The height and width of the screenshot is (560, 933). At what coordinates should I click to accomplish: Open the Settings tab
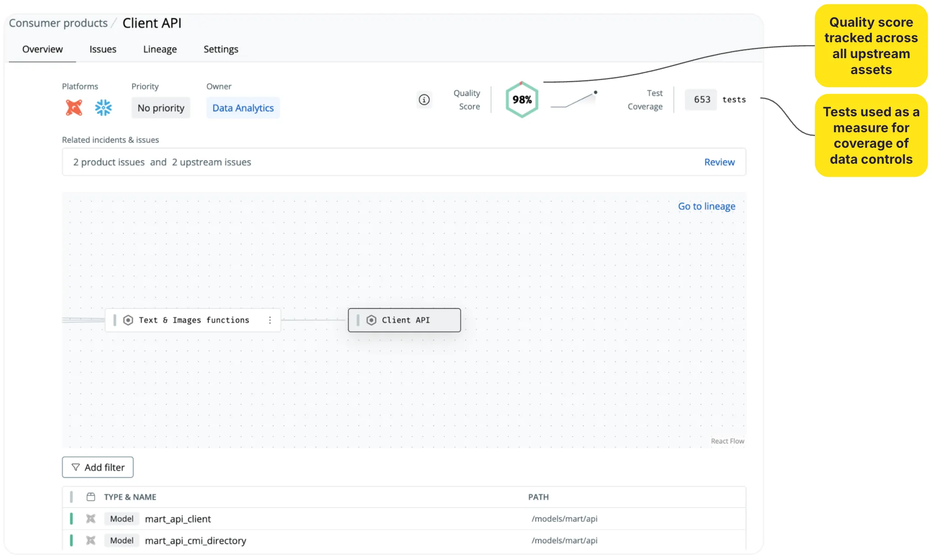click(x=221, y=49)
